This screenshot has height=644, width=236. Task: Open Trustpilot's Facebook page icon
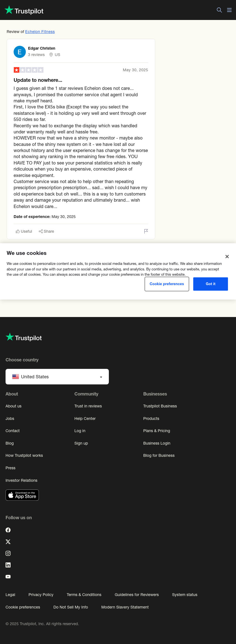8,530
